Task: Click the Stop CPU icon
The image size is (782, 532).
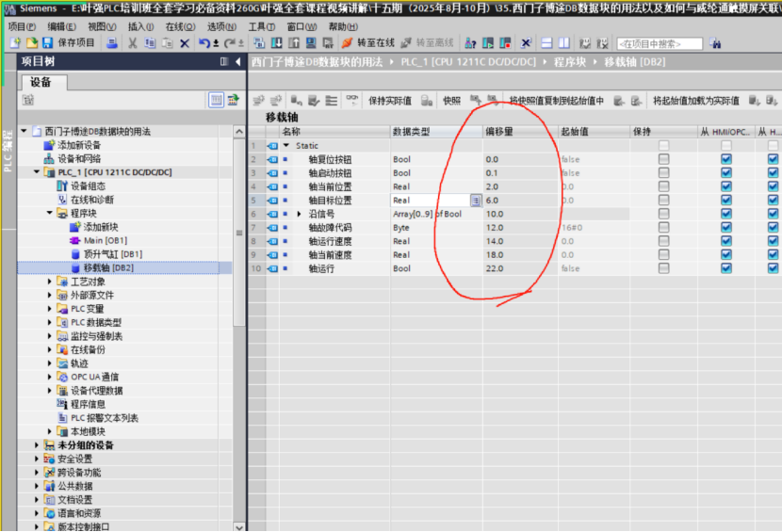Action: [x=505, y=43]
